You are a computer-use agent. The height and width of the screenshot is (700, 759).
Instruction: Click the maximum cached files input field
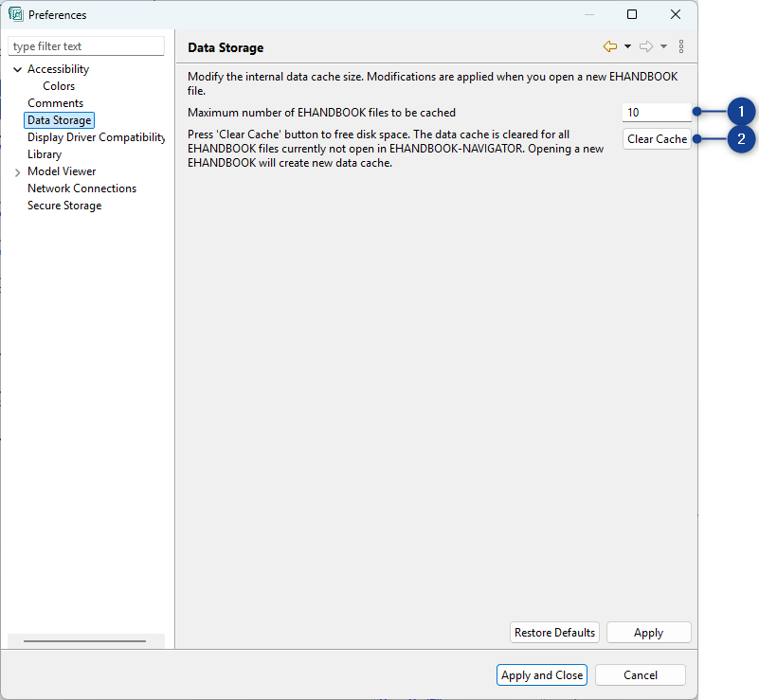pyautogui.click(x=657, y=112)
